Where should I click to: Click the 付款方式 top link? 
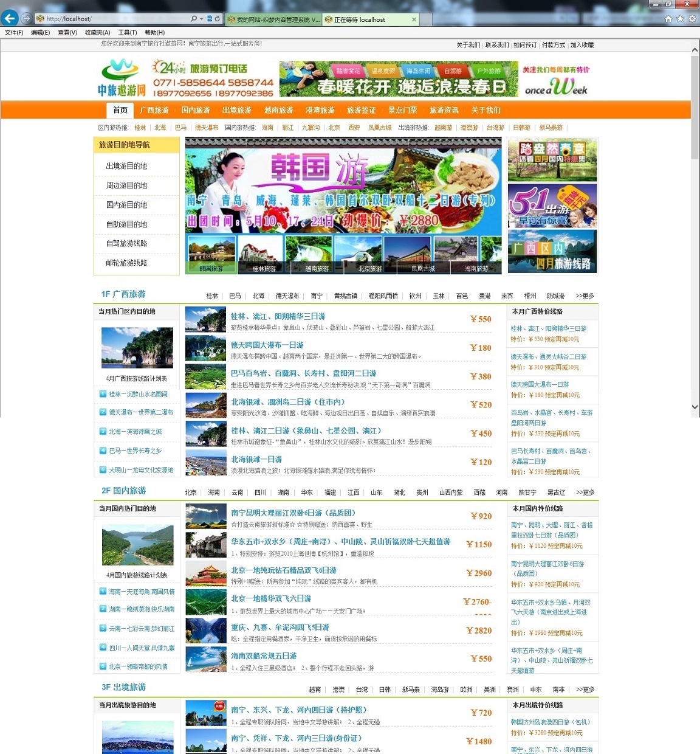pyautogui.click(x=554, y=45)
